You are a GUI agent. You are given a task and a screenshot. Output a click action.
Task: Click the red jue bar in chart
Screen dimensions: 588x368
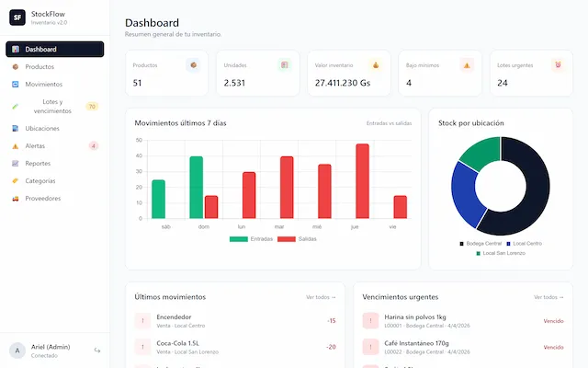(x=362, y=180)
